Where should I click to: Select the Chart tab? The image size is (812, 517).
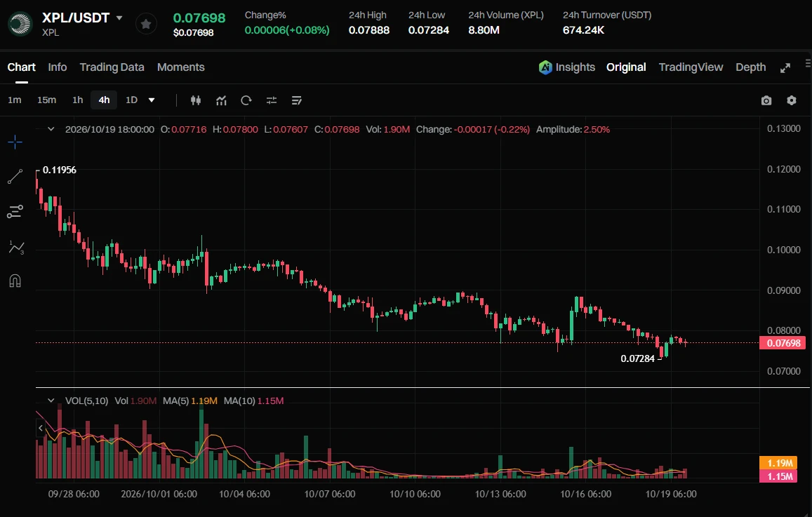[21, 67]
